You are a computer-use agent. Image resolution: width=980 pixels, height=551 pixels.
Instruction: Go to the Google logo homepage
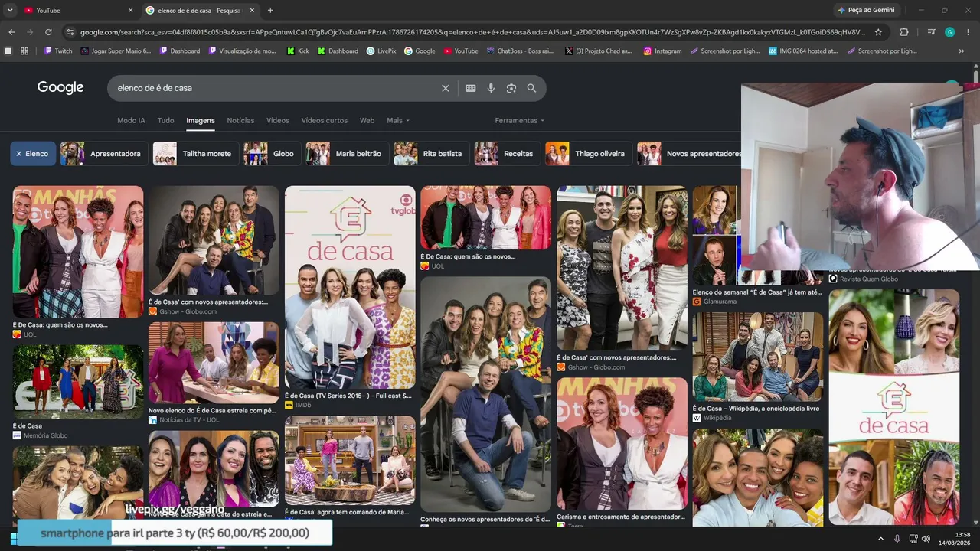60,87
